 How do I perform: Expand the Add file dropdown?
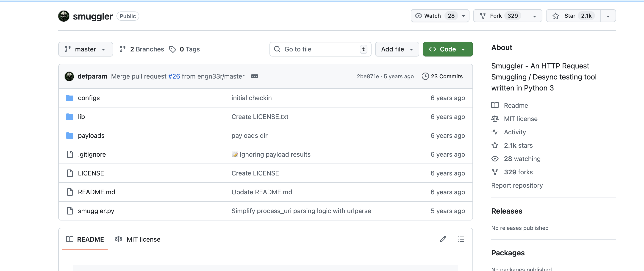(x=397, y=49)
